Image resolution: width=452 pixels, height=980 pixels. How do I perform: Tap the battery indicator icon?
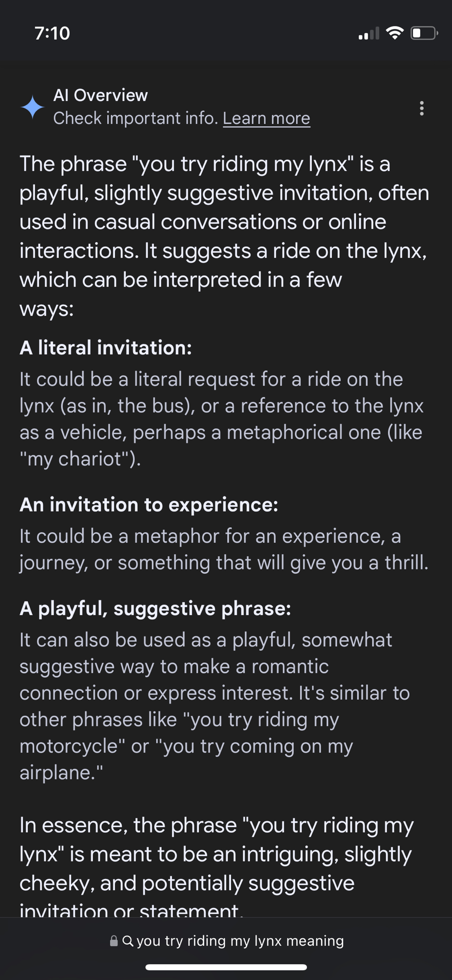coord(424,33)
